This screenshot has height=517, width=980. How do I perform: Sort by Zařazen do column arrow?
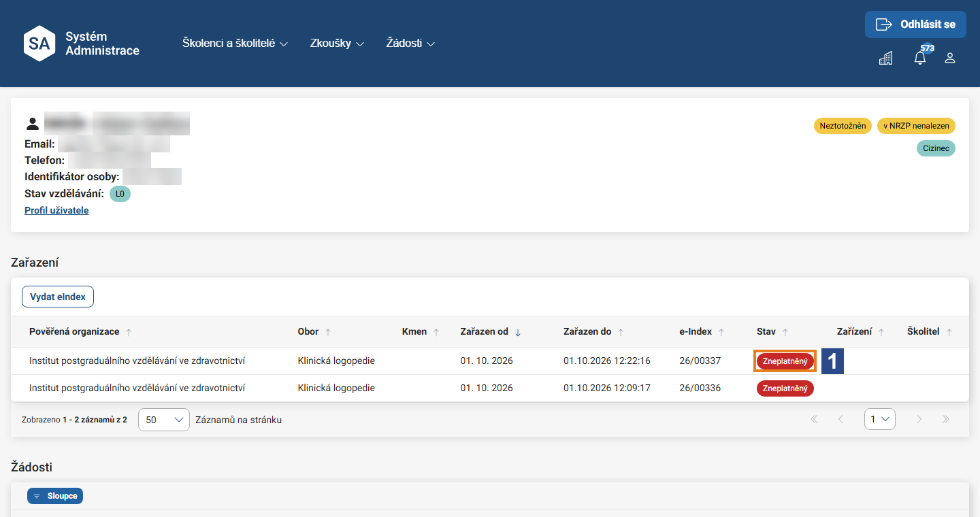tap(621, 332)
